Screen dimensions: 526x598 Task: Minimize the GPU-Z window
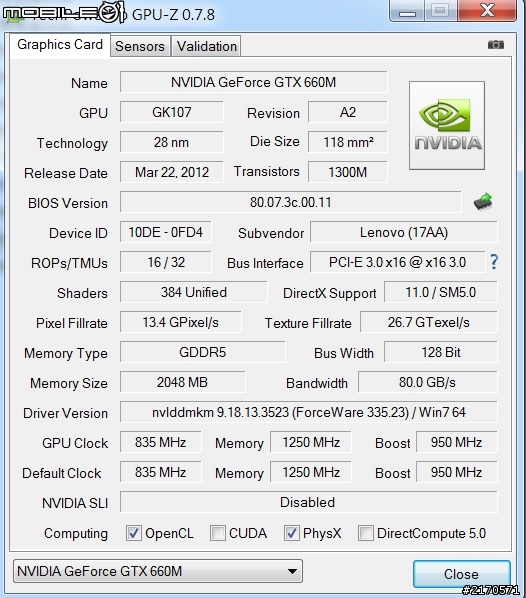tap(407, 11)
